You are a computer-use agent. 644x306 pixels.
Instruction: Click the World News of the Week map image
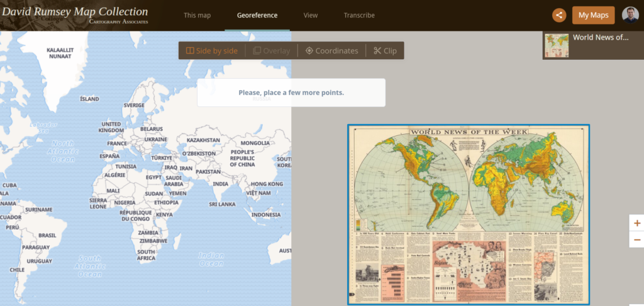pyautogui.click(x=468, y=215)
